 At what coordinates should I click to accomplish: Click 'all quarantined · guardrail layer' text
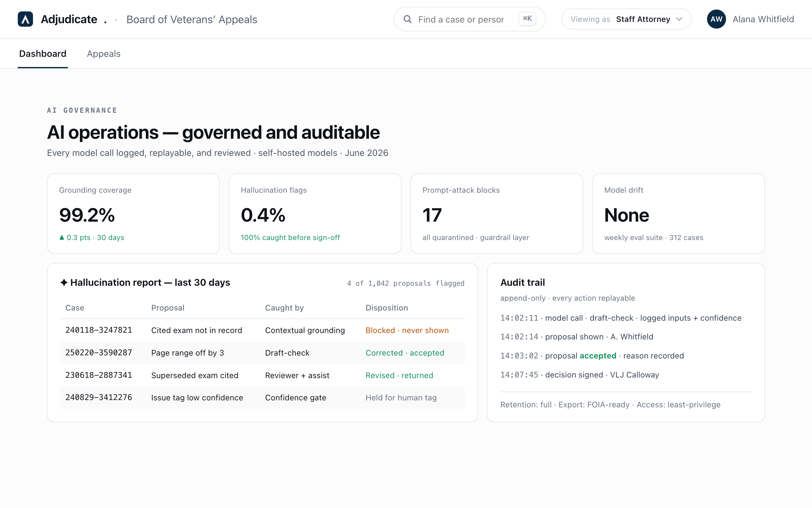[x=475, y=237]
